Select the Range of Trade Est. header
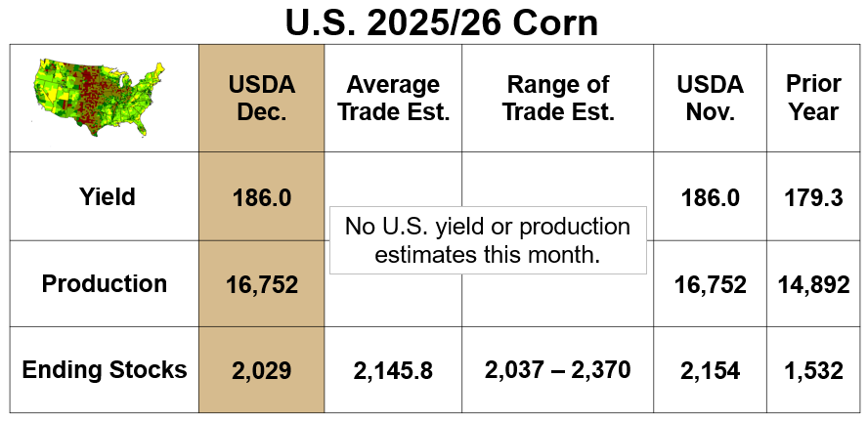Viewport: 868px width, 421px height. click(558, 98)
